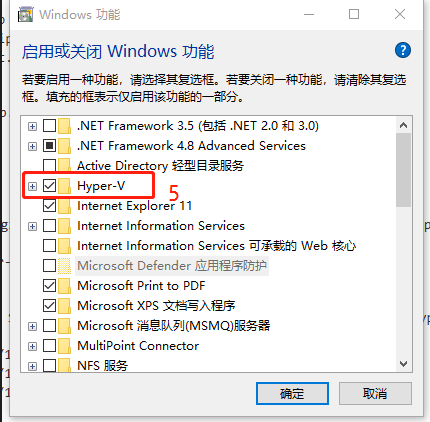Confirm with the 确定 button
The image size is (430, 422).
pos(292,394)
